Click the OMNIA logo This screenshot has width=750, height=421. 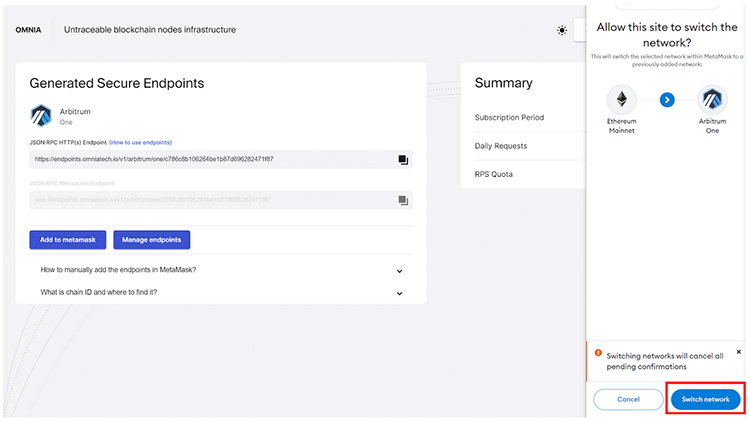pos(28,30)
